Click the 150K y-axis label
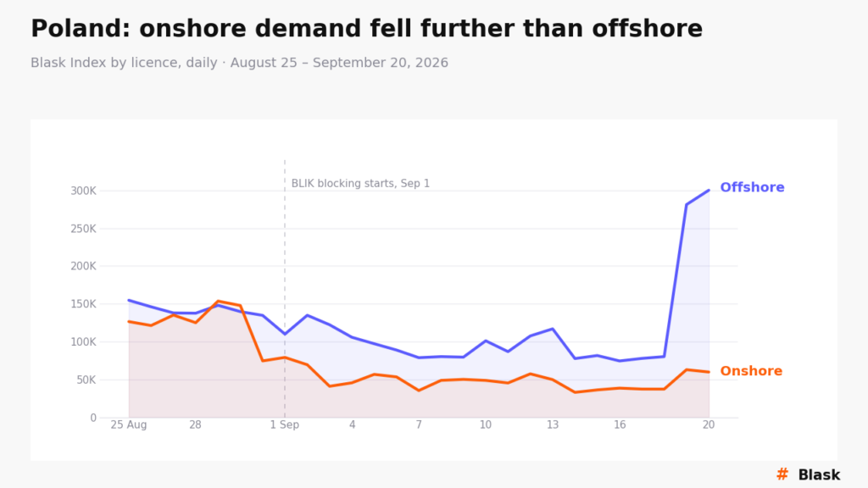 (x=83, y=304)
